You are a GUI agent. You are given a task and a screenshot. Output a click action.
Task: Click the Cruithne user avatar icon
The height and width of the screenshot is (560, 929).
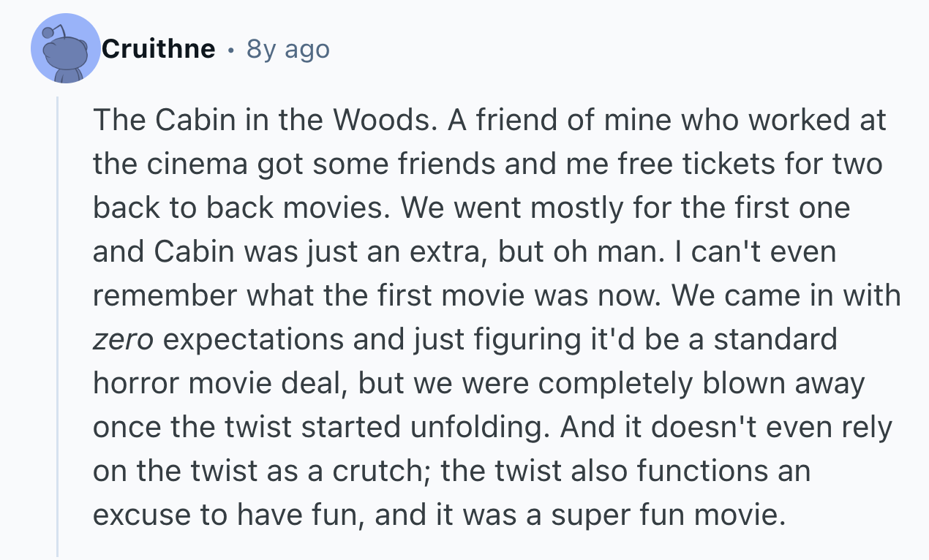tap(66, 49)
